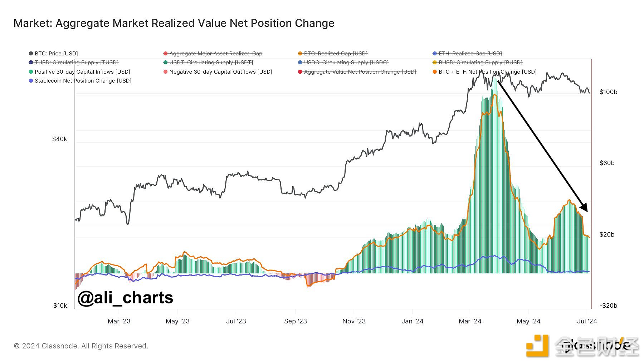Show the BTC: Realized Cap [USD] series

335,54
